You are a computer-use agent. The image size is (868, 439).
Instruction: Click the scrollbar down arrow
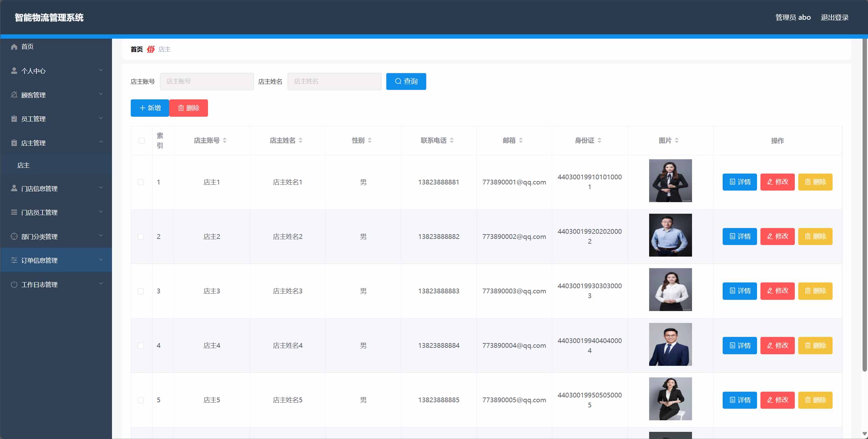coord(865,434)
